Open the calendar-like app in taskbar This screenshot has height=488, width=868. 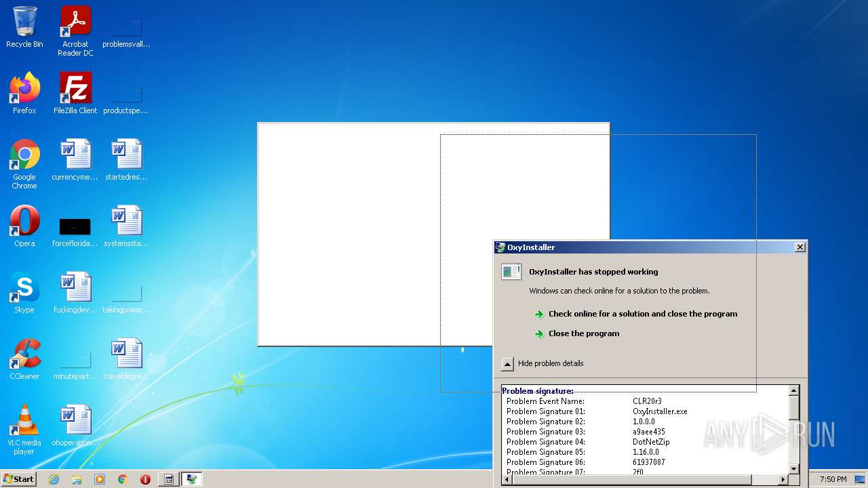pyautogui.click(x=169, y=479)
